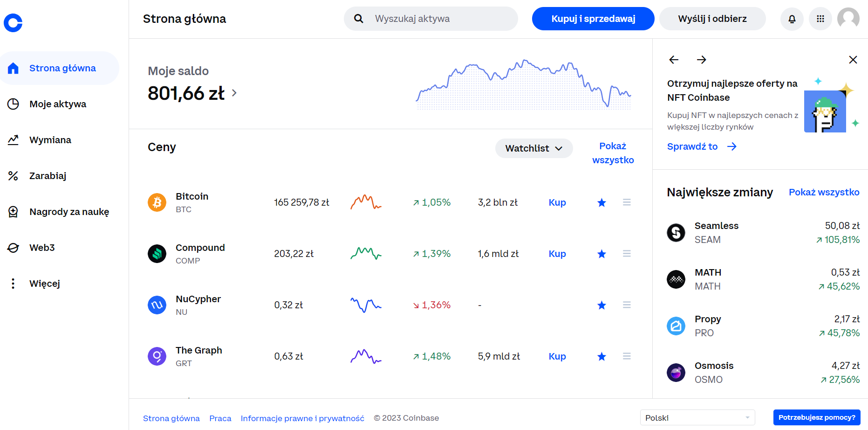
Task: Open the user profile avatar
Action: click(848, 19)
